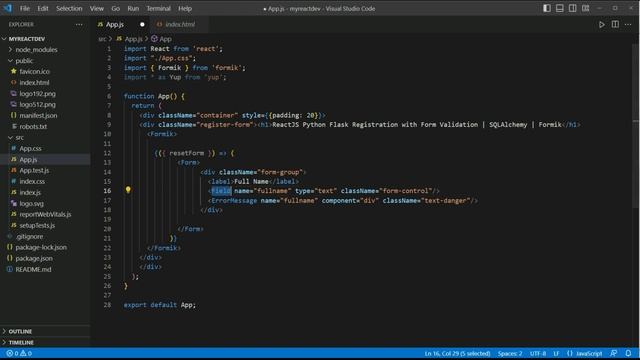Click App.js in the breadcrumb
The width and height of the screenshot is (640, 360).
[133, 39]
